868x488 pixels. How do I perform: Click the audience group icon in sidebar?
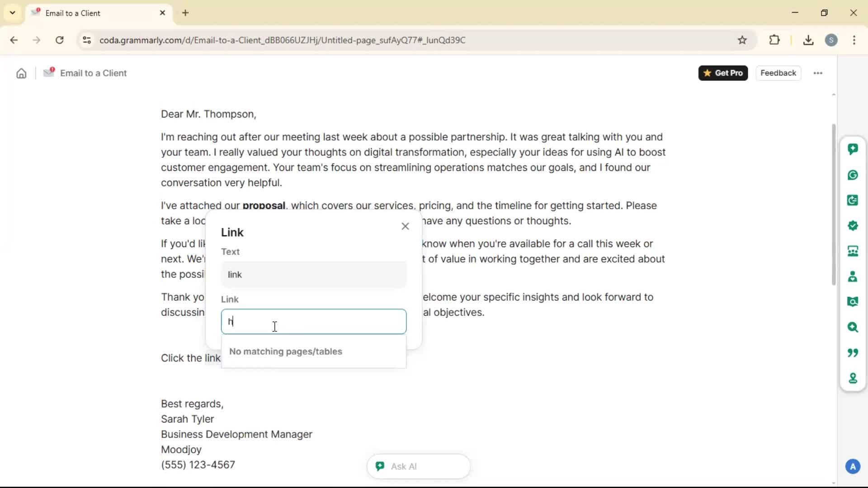tap(853, 251)
